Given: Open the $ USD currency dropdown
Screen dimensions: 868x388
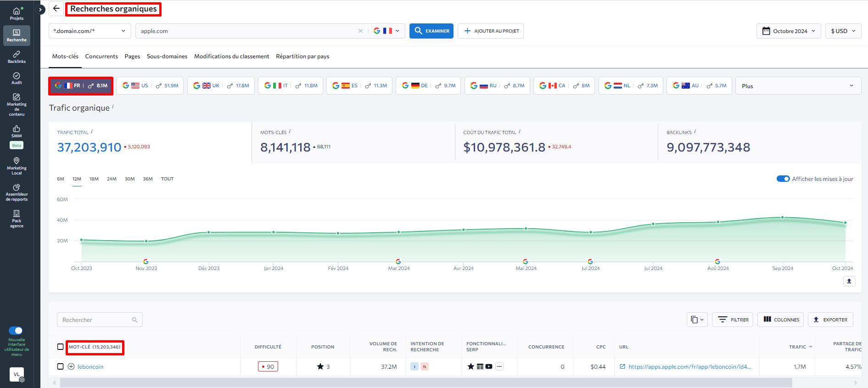Looking at the screenshot, I should (843, 31).
